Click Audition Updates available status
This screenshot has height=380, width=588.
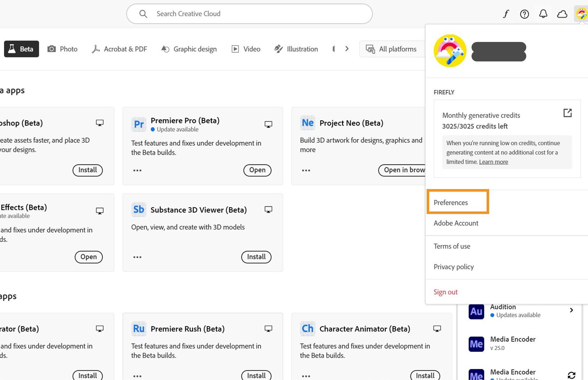coord(515,315)
